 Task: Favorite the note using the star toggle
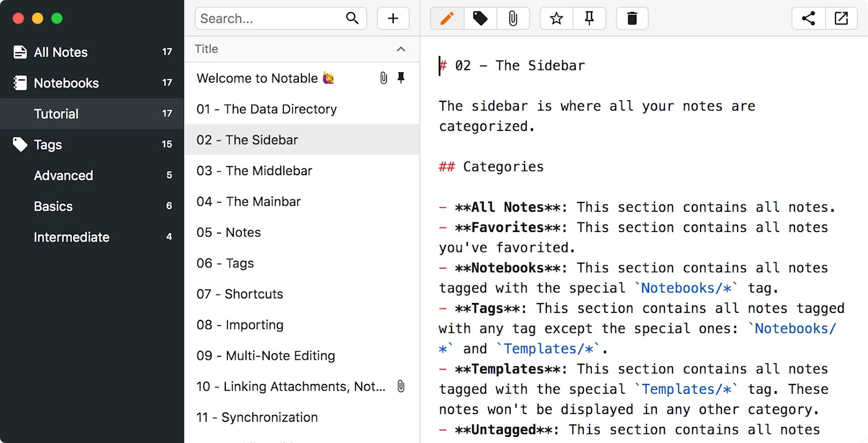tap(557, 19)
